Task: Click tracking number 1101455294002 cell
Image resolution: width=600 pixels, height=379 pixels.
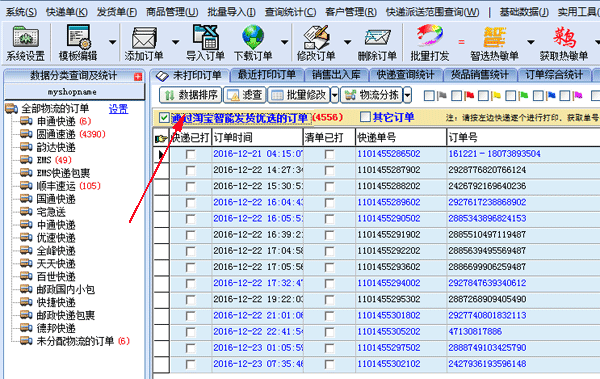Action: point(401,283)
